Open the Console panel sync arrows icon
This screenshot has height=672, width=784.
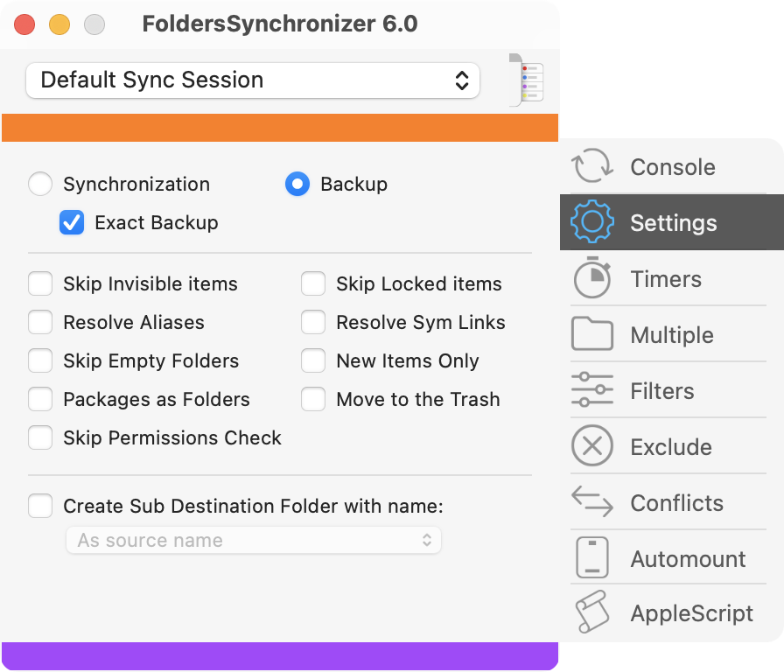point(592,166)
